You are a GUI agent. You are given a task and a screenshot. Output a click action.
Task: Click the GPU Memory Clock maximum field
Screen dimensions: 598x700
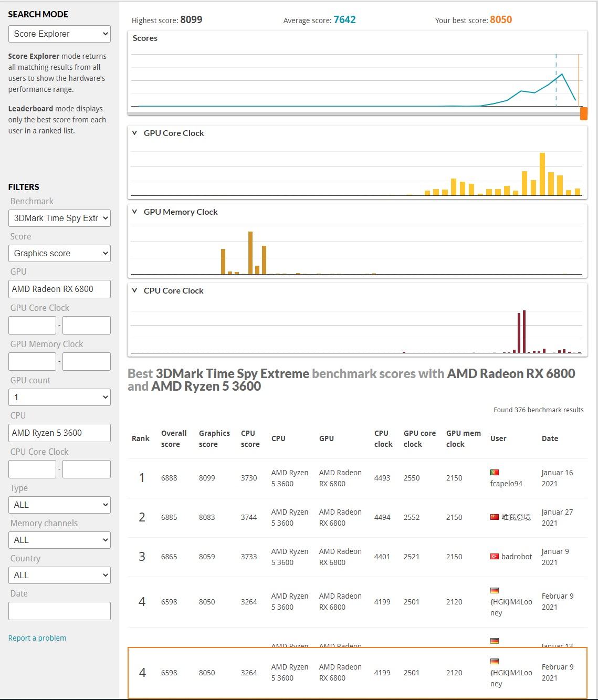(87, 361)
